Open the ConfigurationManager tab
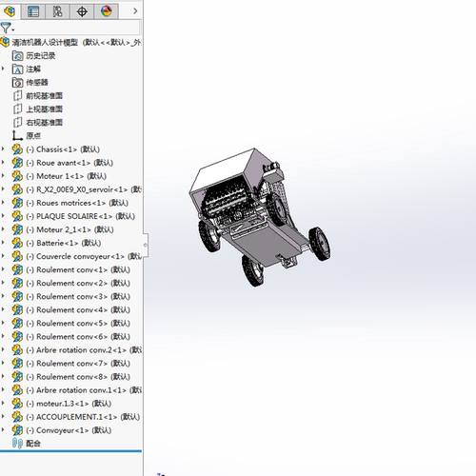 (57, 11)
